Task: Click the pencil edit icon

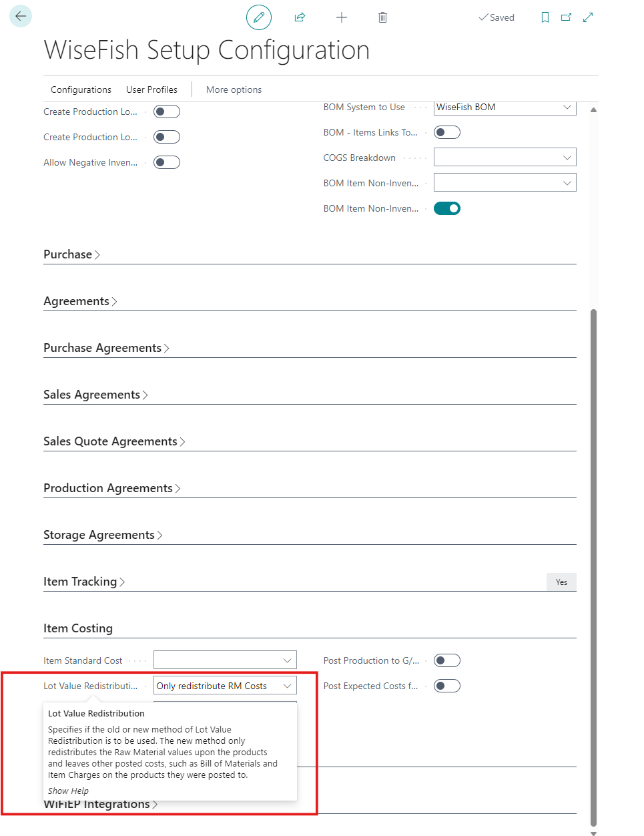Action: click(x=259, y=17)
